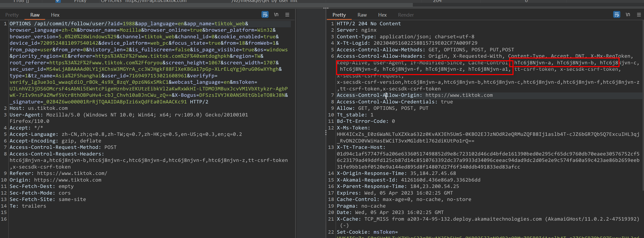Click 'Access-Control-Allow-Methods' response header
This screenshot has height=238, width=644.
click(425, 50)
